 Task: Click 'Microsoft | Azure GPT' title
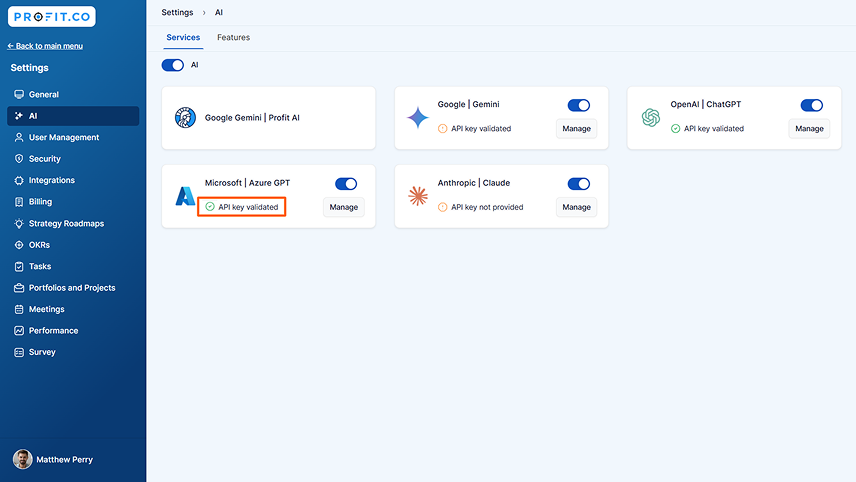point(247,183)
